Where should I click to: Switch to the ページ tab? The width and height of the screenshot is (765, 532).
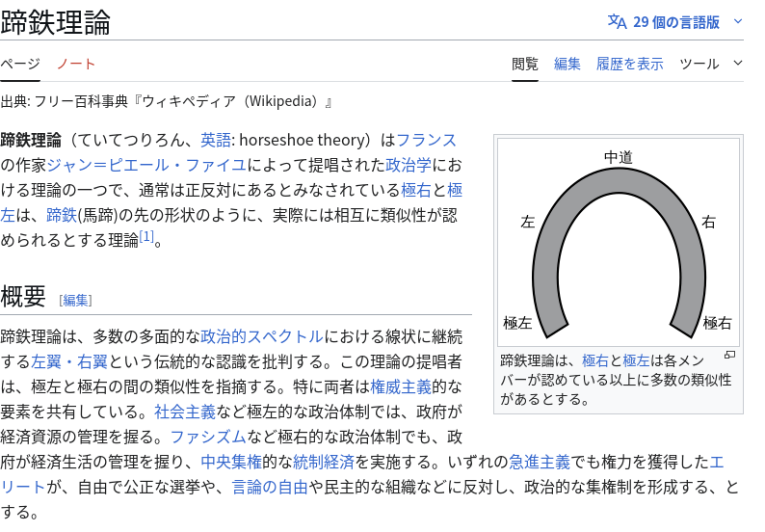[x=20, y=64]
